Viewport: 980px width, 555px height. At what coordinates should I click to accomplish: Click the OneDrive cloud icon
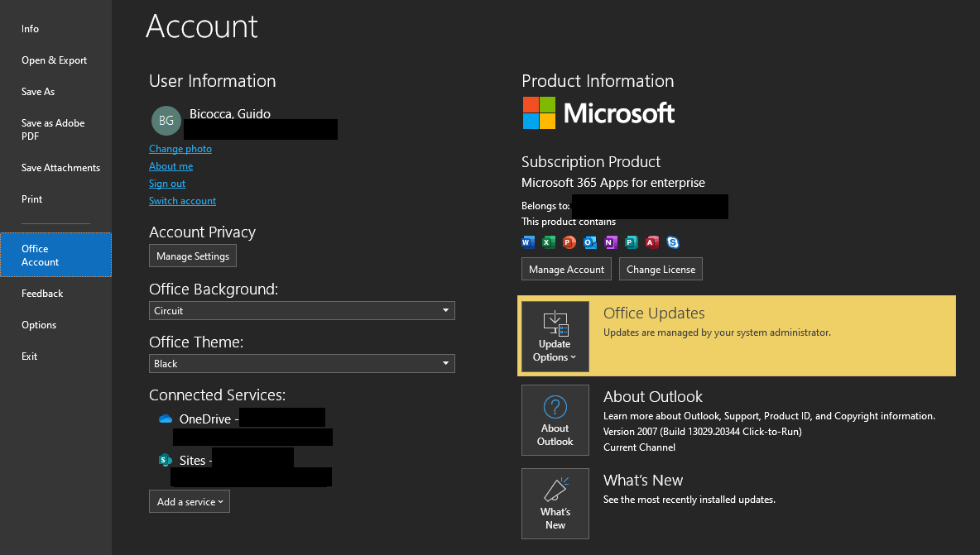165,419
